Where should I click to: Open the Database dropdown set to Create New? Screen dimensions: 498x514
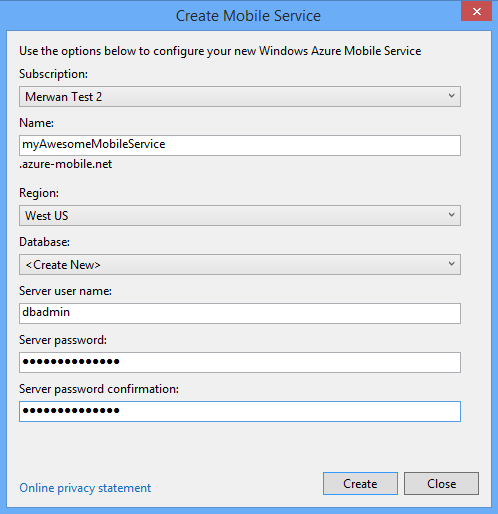(240, 265)
